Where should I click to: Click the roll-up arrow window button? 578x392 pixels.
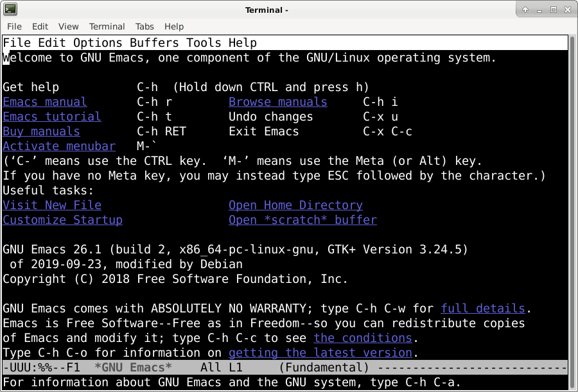click(x=525, y=10)
